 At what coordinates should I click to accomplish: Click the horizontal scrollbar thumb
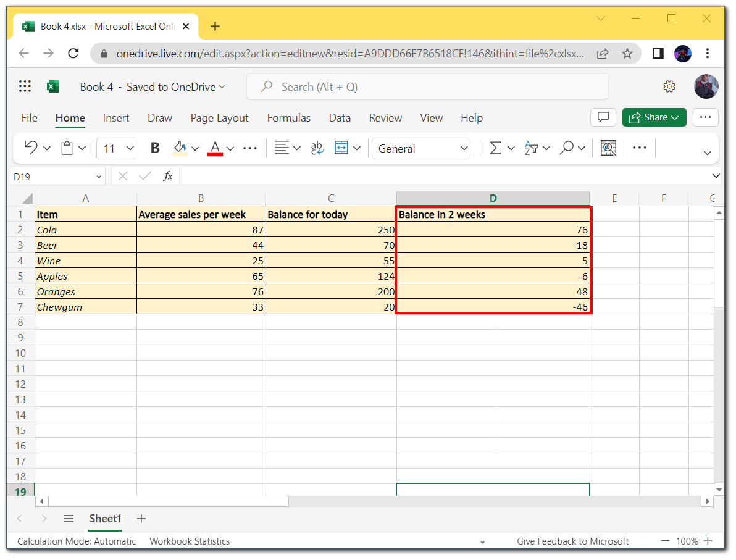[169, 501]
